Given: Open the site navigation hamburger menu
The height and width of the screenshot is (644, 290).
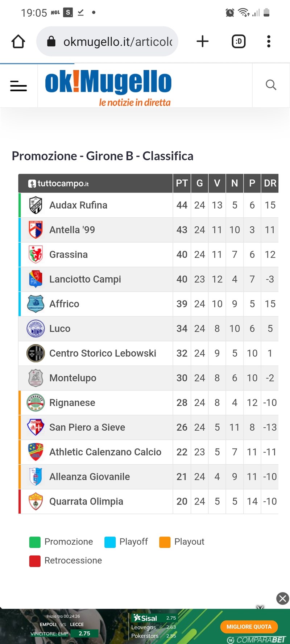Looking at the screenshot, I should click(18, 86).
